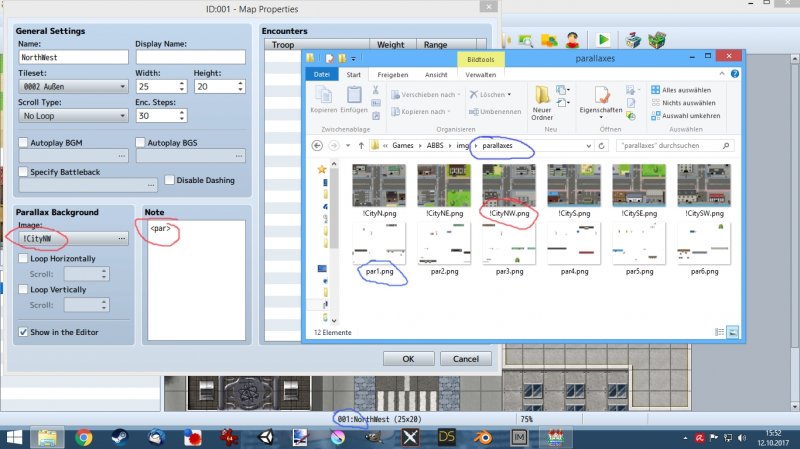Open the Resource Manager icon in RPG Maker toolbar
Screen dimensions: 800x449
click(x=549, y=40)
